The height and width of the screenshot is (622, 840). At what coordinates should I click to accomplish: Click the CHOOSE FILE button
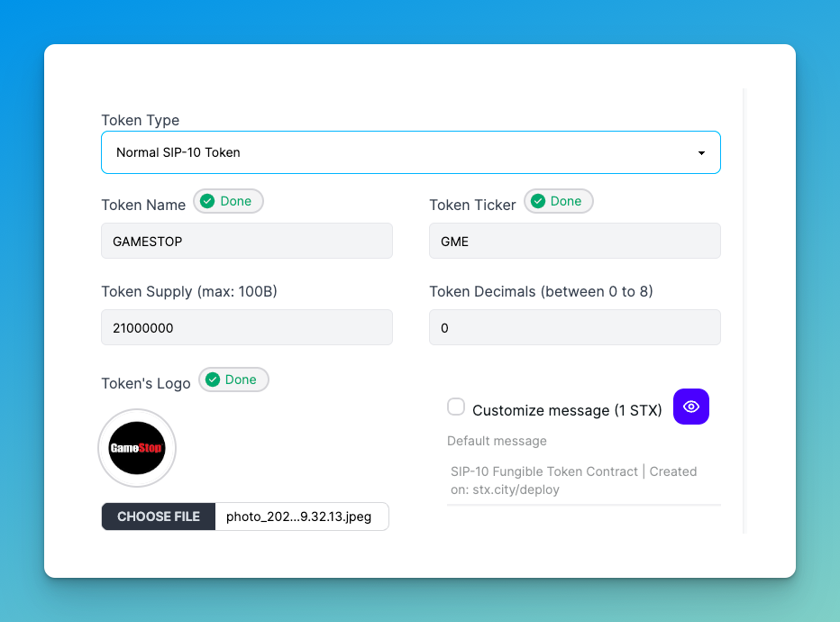click(159, 517)
